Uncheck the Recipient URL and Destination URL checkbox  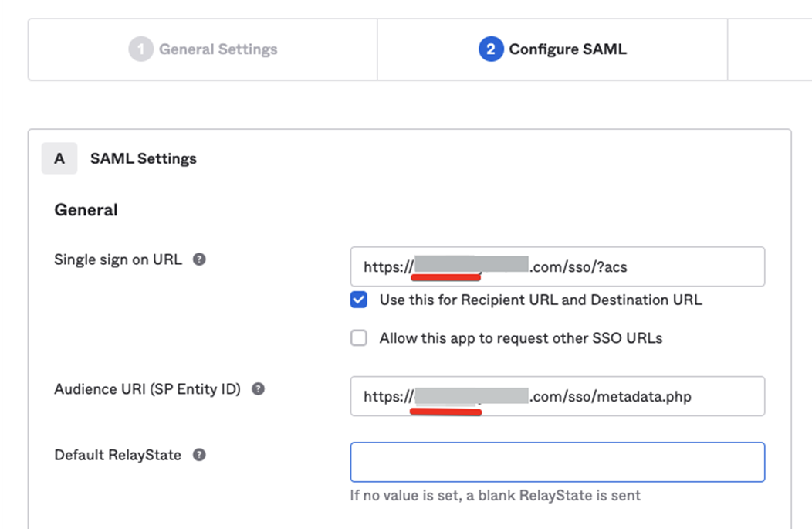click(359, 300)
